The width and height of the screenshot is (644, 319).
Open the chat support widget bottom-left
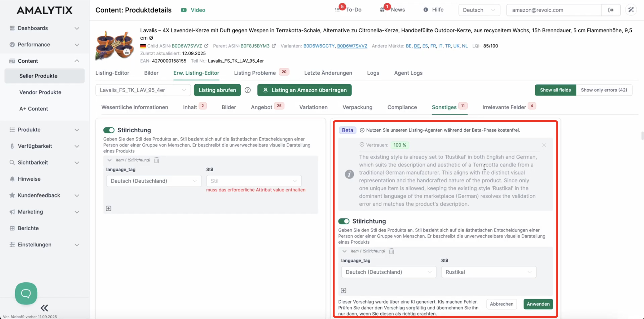coord(26,293)
